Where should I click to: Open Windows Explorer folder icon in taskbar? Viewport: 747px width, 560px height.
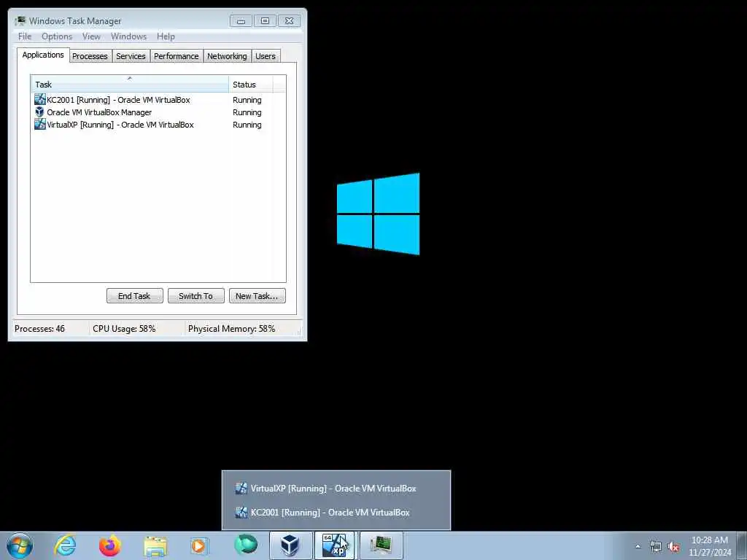[155, 545]
